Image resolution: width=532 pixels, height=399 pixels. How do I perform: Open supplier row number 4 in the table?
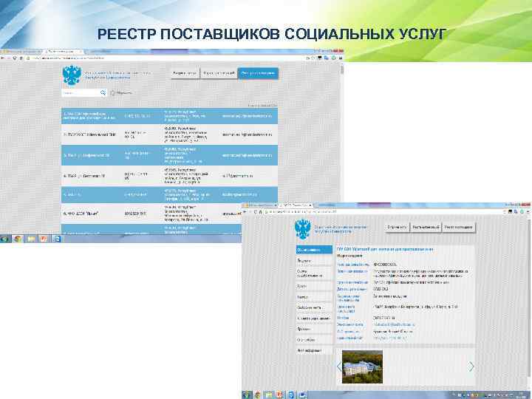[x=170, y=176]
